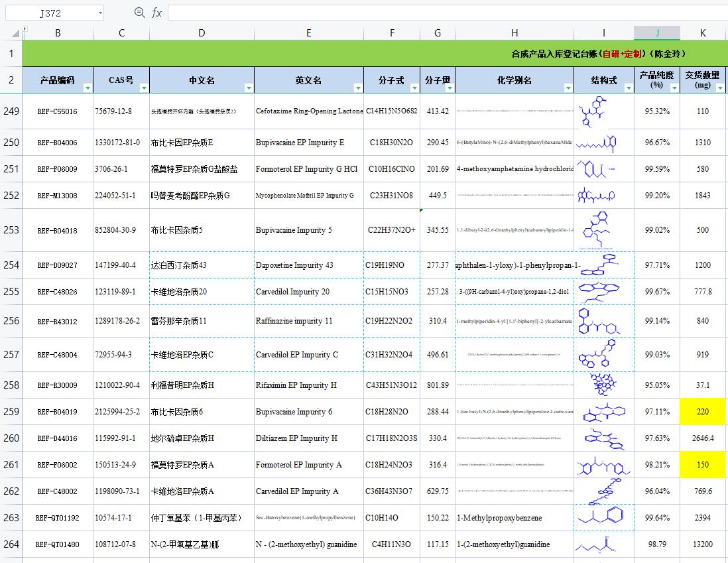728x563 pixels.
Task: Click cell Carvedilol EP Impurity C
Action: [309, 354]
